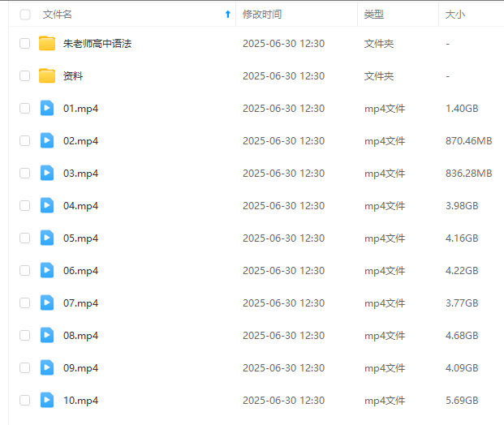504x425 pixels.
Task: Click the modified date of 10.mp4
Action: pyautogui.click(x=283, y=401)
